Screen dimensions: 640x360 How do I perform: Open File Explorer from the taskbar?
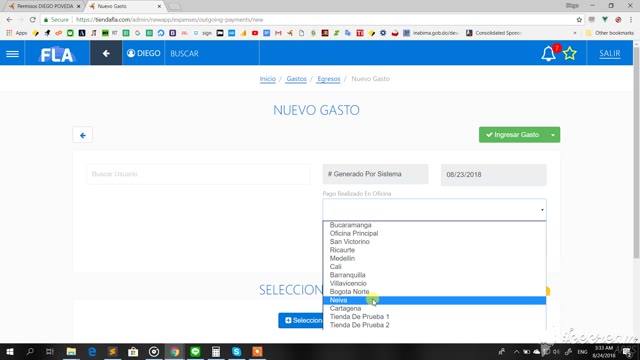[71, 351]
